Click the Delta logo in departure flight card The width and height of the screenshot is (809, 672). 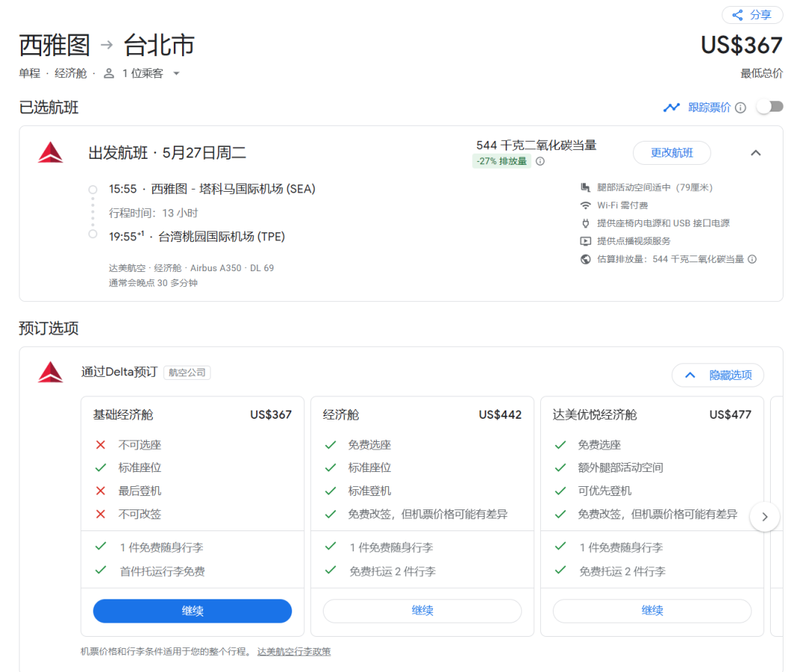pos(51,153)
